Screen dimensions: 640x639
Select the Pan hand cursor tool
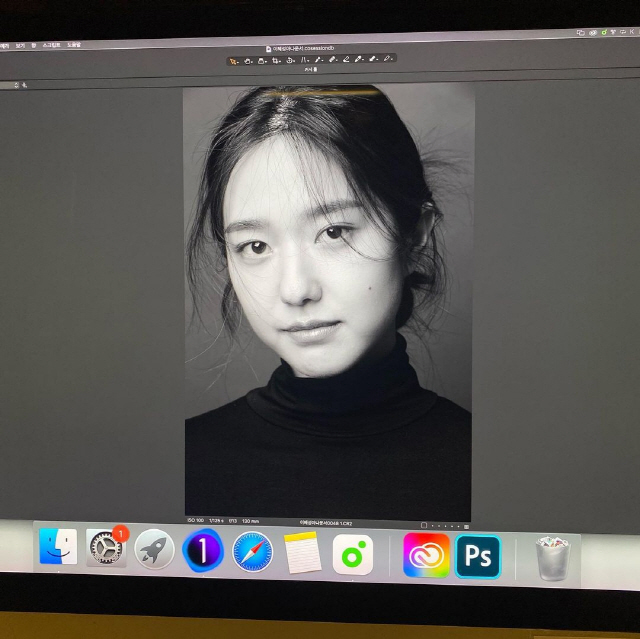pyautogui.click(x=246, y=60)
